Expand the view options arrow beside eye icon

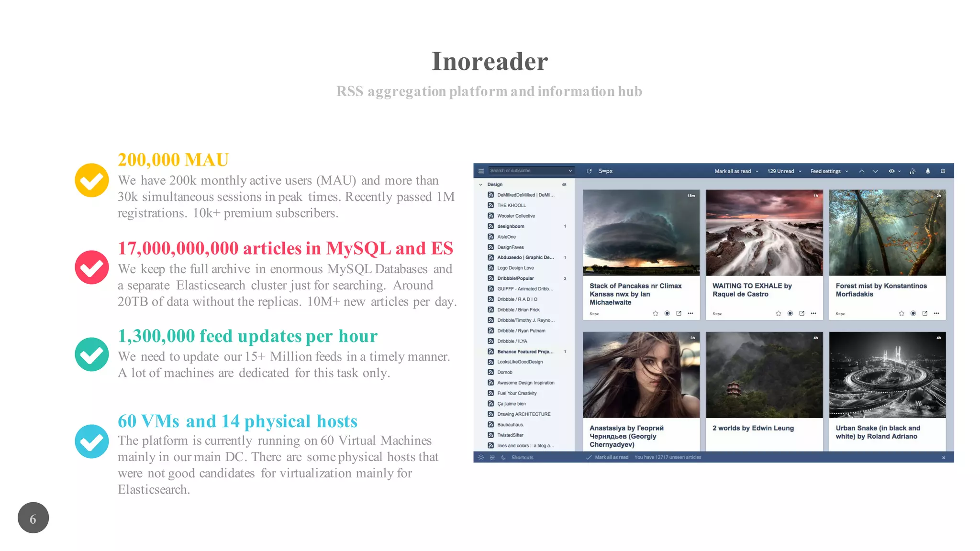[x=899, y=171]
